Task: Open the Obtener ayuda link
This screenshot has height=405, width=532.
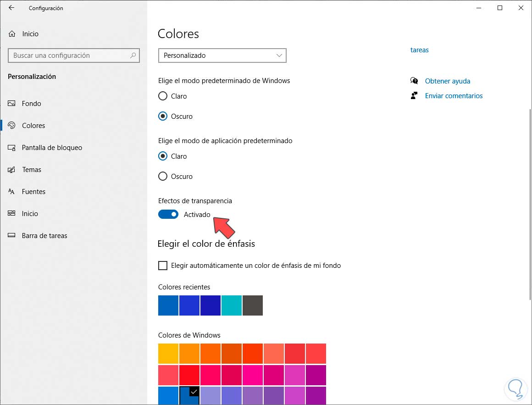Action: click(447, 81)
